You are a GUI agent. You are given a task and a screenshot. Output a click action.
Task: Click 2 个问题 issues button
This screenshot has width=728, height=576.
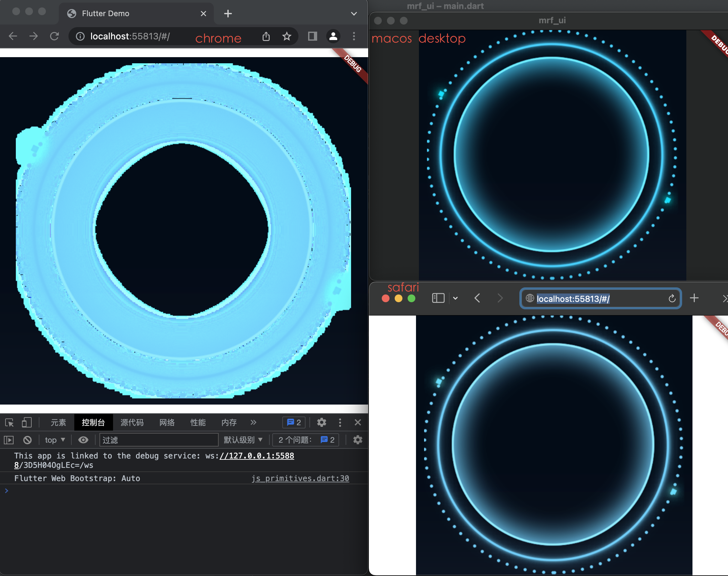[306, 440]
